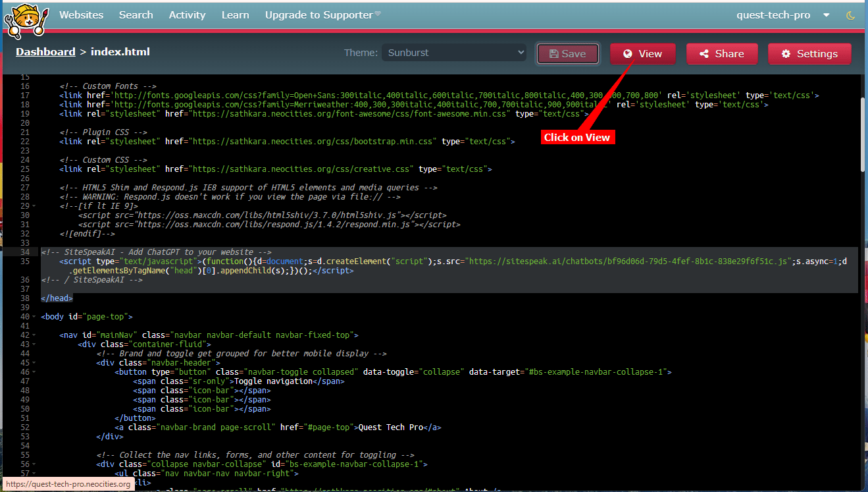Click index.html in the breadcrumb
The width and height of the screenshot is (868, 492).
[120, 51]
